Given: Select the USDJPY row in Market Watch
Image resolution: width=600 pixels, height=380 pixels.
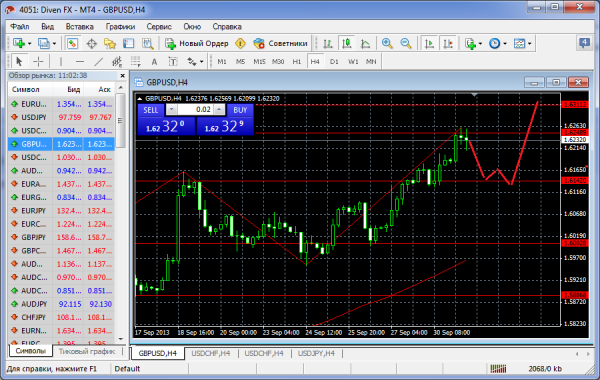Looking at the screenshot, I should click(61, 117).
